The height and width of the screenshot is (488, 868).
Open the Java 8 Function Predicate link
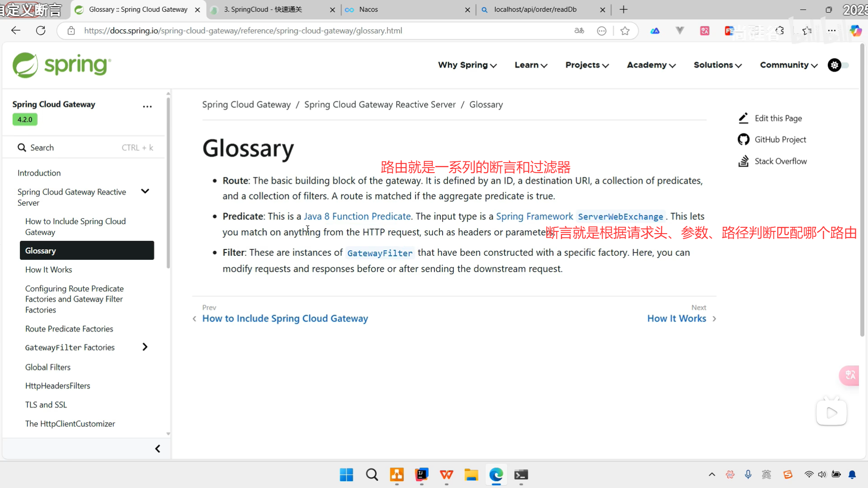pos(357,216)
